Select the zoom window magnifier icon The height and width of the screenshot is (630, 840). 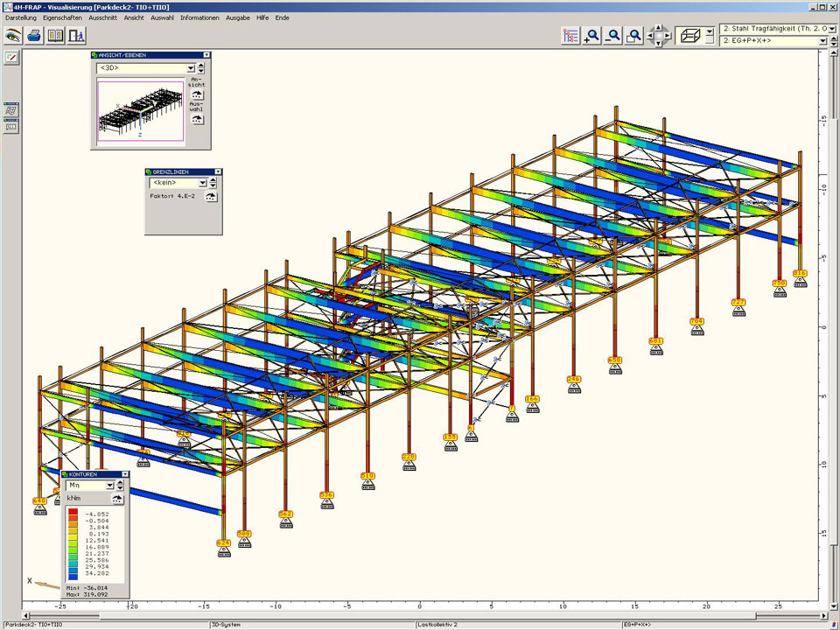pyautogui.click(x=634, y=36)
